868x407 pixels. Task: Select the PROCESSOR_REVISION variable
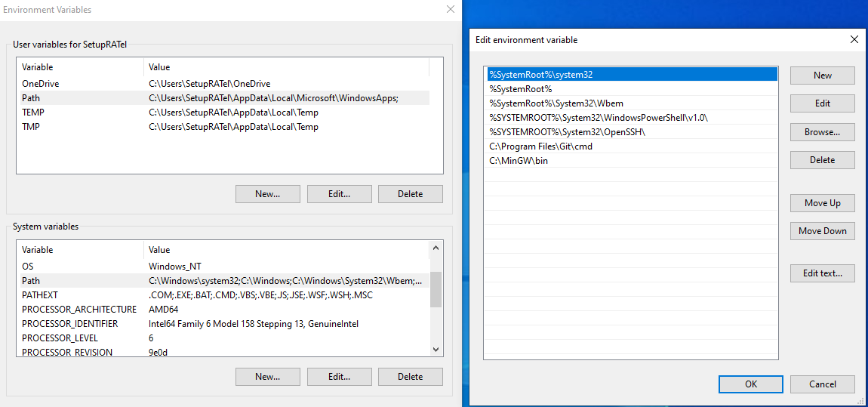pos(223,352)
